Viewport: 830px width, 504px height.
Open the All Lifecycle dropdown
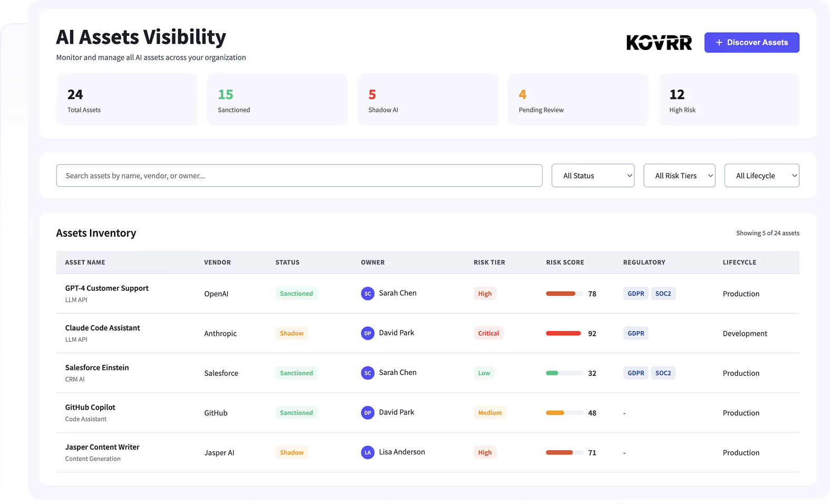tap(761, 176)
